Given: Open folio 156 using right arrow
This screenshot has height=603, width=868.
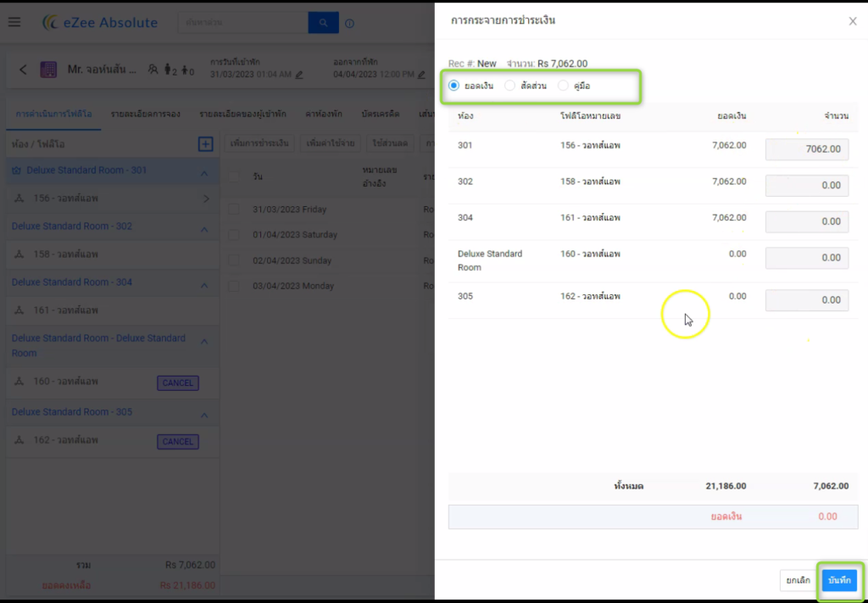Looking at the screenshot, I should click(207, 198).
